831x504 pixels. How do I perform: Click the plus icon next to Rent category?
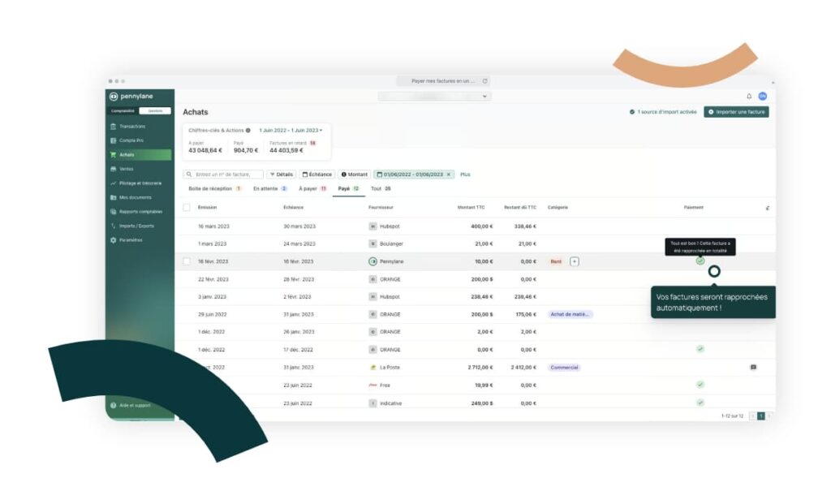click(575, 261)
